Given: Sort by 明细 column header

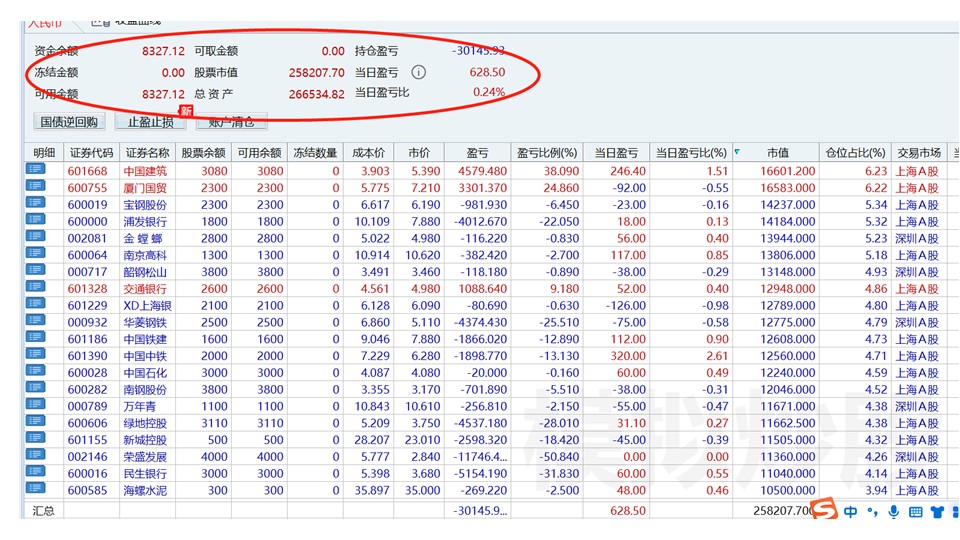Looking at the screenshot, I should (44, 152).
